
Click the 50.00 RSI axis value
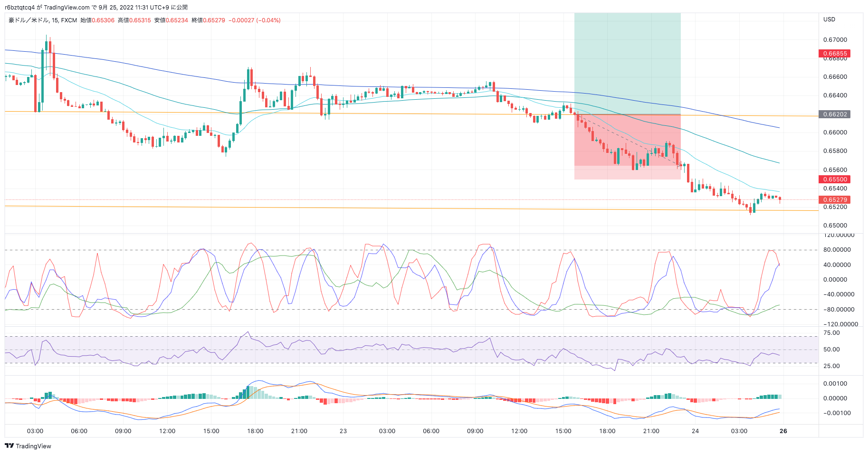click(x=831, y=350)
